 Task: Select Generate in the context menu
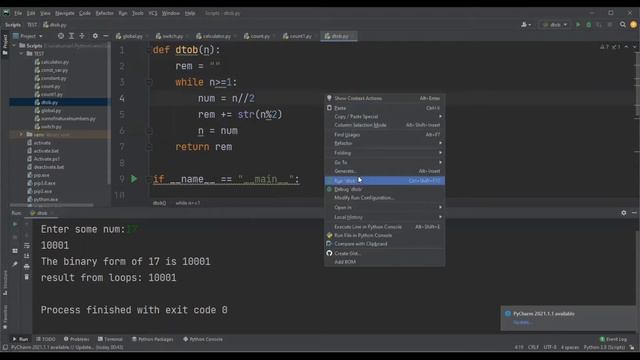384,171
